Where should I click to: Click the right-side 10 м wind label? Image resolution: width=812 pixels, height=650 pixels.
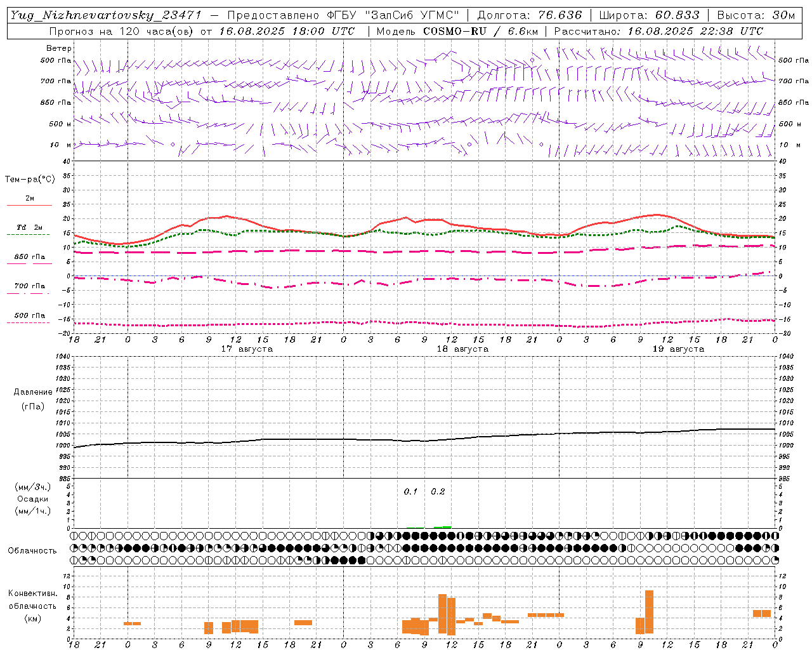click(x=789, y=145)
